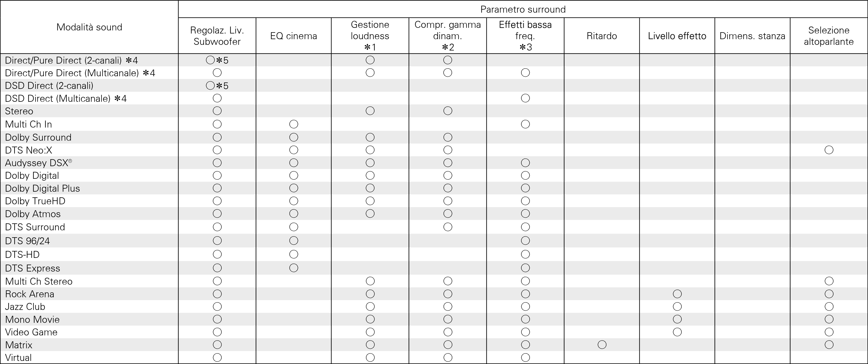This screenshot has height=364, width=868.
Task: Select Selezione altoparlante circle for Multi Ch Stereo
Action: point(829,281)
